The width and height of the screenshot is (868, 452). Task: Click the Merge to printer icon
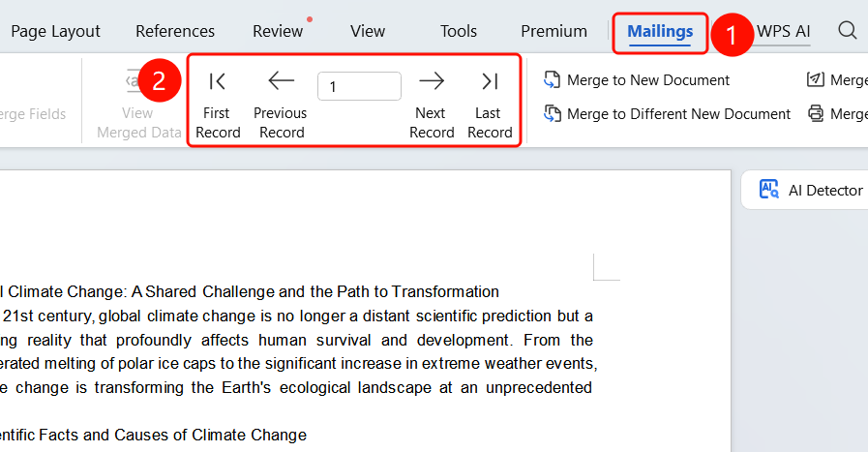(x=816, y=113)
